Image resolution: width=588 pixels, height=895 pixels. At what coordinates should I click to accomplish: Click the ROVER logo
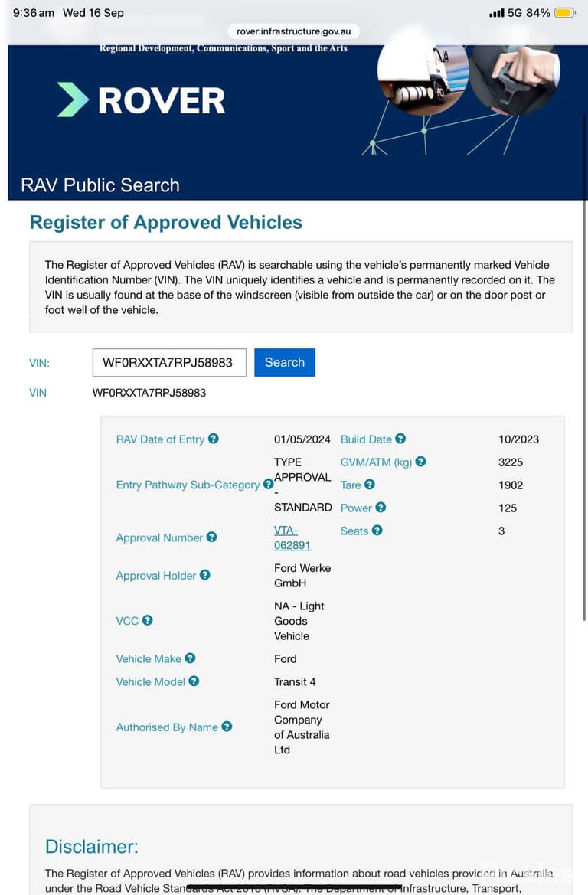141,100
